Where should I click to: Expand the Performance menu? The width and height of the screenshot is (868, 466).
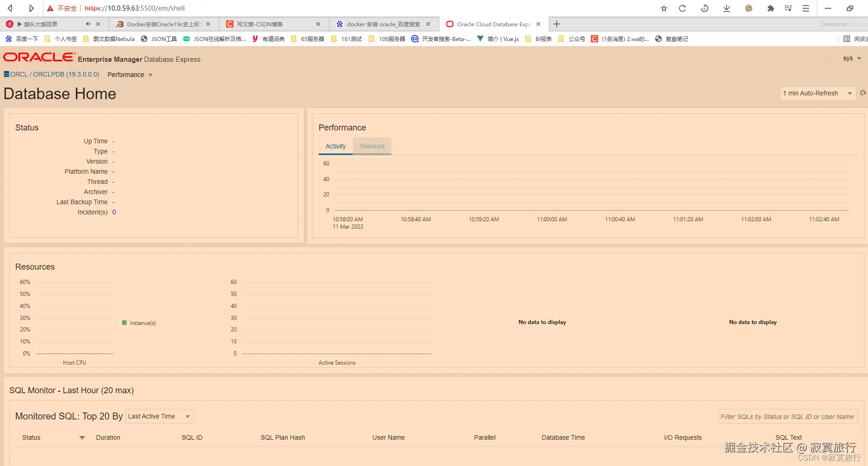click(x=130, y=75)
